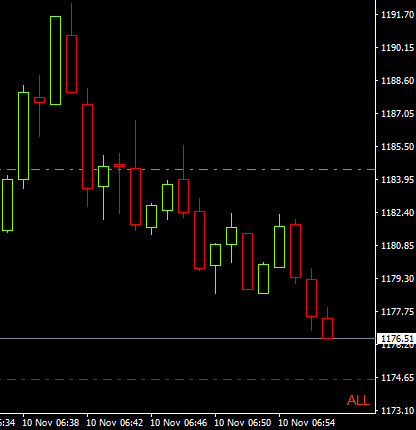The image size is (416, 430).
Task: Click time label 10 Nov 06:50
Action: (x=243, y=423)
